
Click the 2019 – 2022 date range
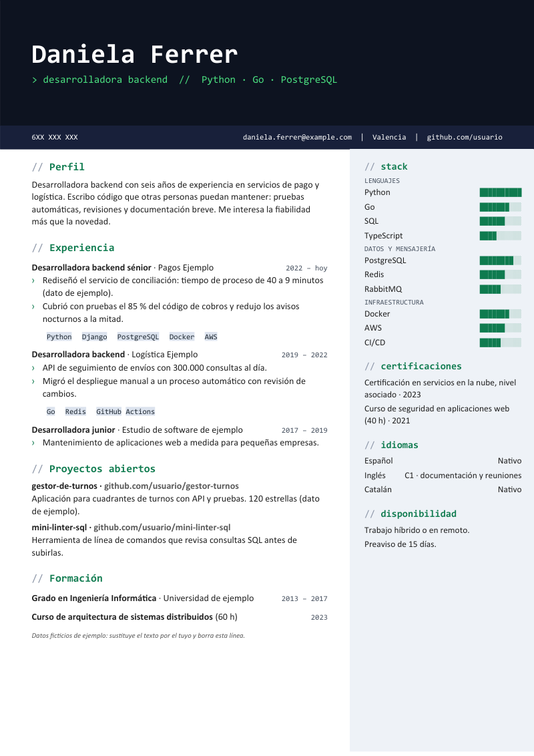click(x=304, y=355)
